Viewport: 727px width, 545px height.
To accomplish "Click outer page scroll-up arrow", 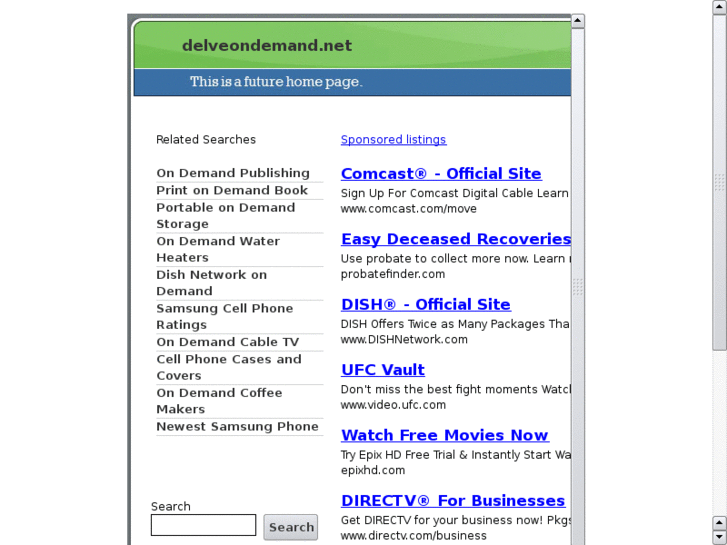I will (x=720, y=7).
